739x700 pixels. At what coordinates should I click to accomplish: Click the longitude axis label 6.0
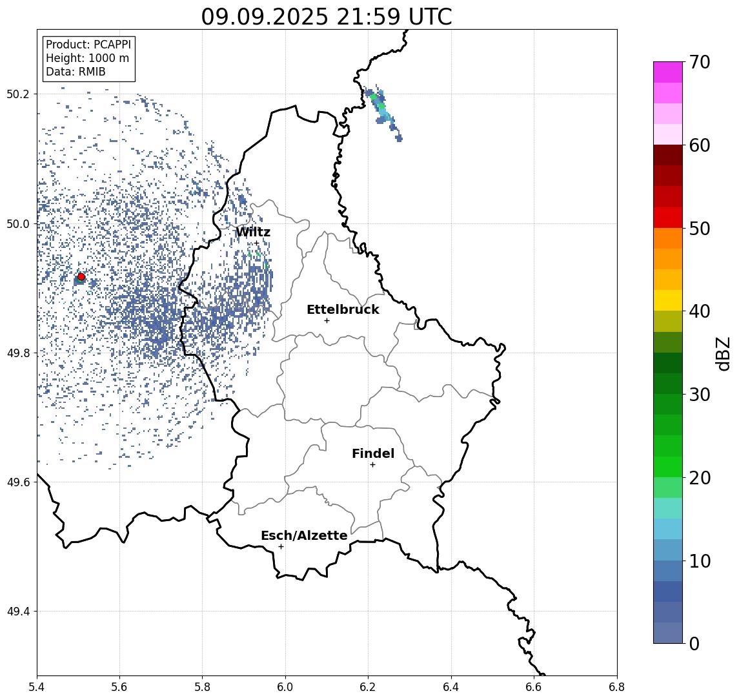pos(285,687)
